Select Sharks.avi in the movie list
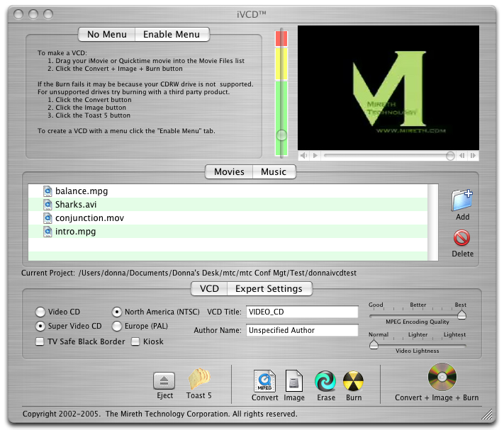Image resolution: width=504 pixels, height=430 pixels. coord(228,205)
